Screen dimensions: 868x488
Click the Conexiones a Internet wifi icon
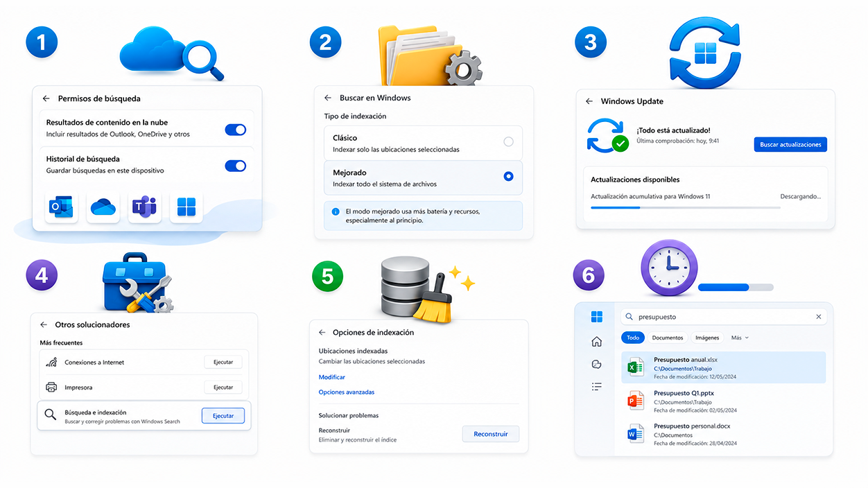51,362
